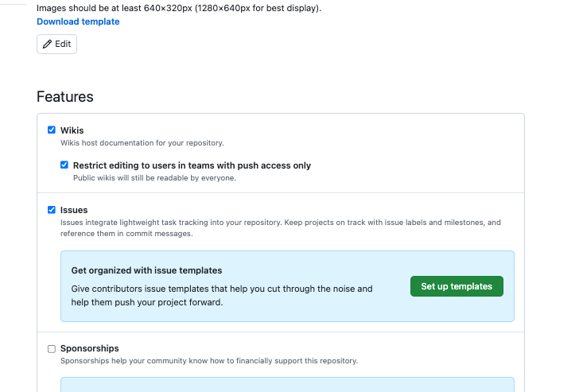The height and width of the screenshot is (392, 583).
Task: Click the Get organized with issue templates heading
Action: click(x=146, y=270)
